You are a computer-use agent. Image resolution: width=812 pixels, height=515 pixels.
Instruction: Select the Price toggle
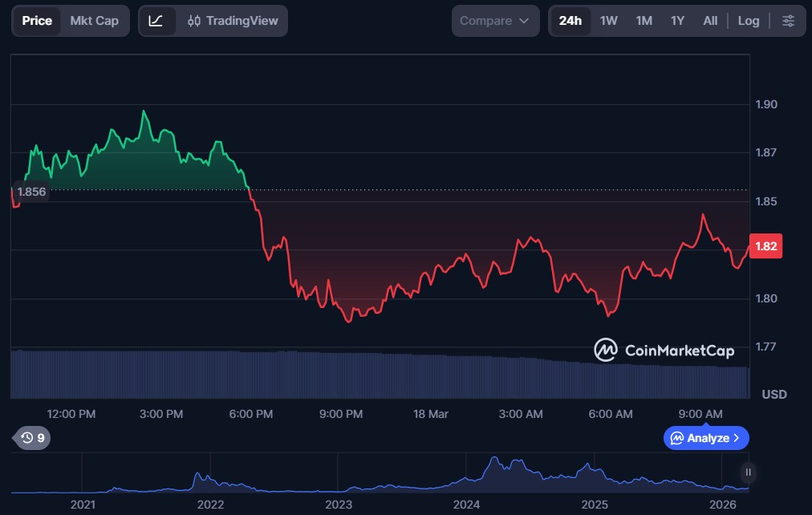tap(37, 21)
